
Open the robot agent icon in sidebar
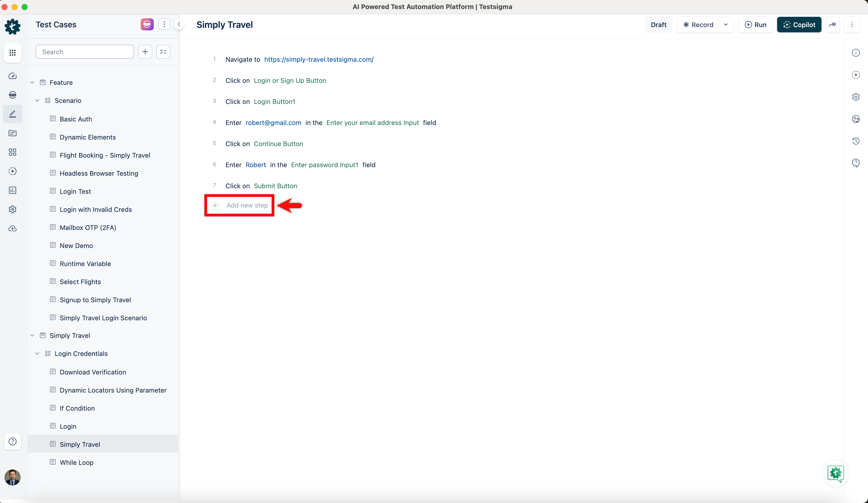(x=12, y=95)
